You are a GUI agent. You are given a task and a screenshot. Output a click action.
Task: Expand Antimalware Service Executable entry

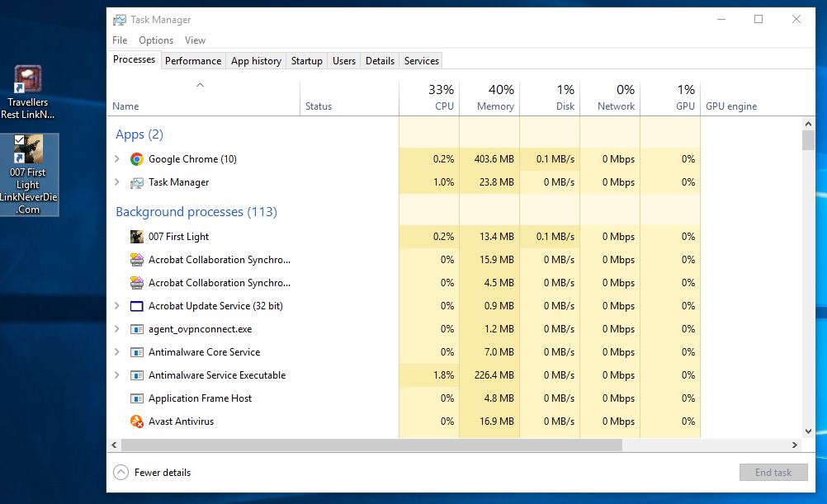pyautogui.click(x=117, y=374)
